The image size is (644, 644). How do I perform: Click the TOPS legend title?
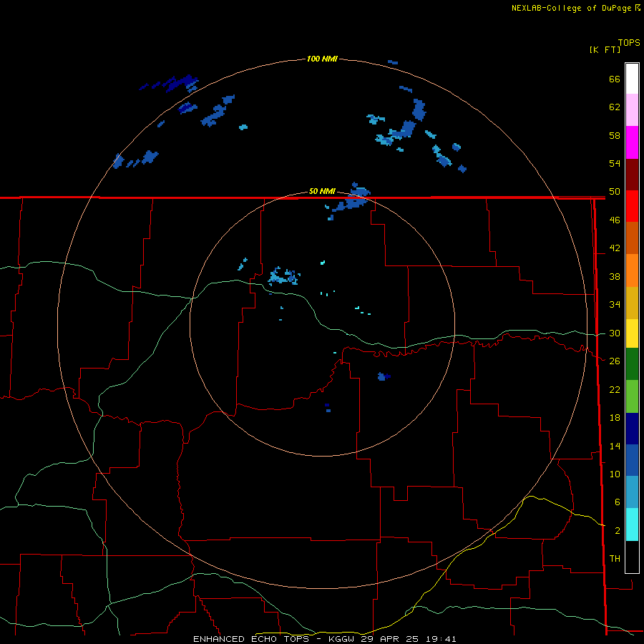coord(629,42)
